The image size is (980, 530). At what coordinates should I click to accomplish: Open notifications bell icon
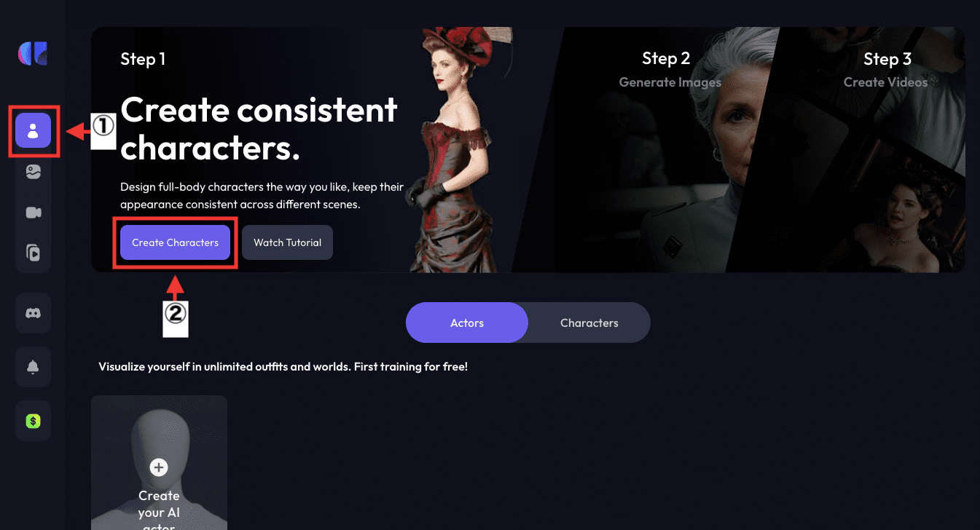[33, 367]
